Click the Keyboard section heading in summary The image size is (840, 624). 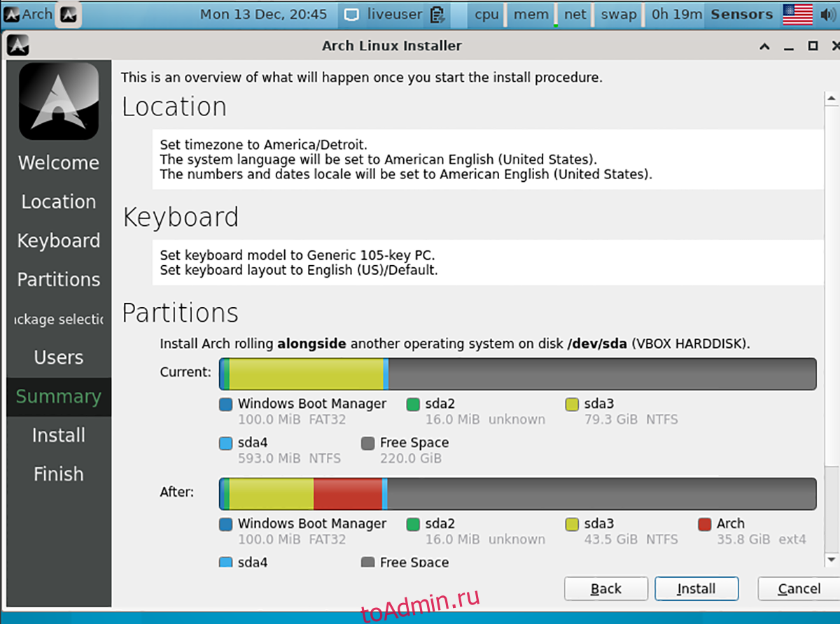pos(181,218)
